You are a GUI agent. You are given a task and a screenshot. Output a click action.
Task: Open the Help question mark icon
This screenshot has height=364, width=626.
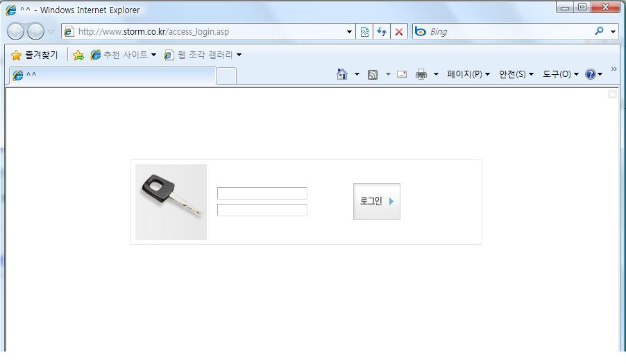590,74
